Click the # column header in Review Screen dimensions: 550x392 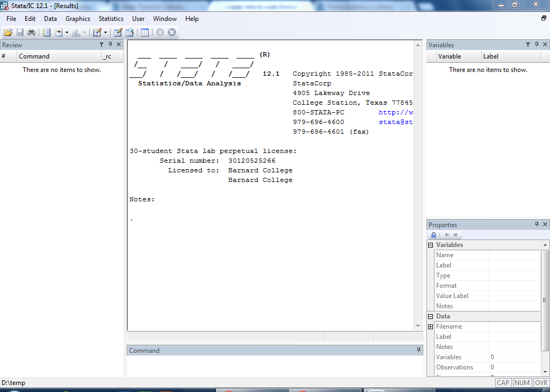click(x=9, y=56)
